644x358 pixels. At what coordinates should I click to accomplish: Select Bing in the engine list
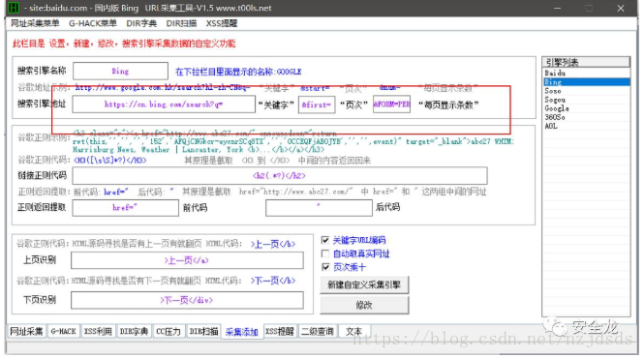coord(586,82)
